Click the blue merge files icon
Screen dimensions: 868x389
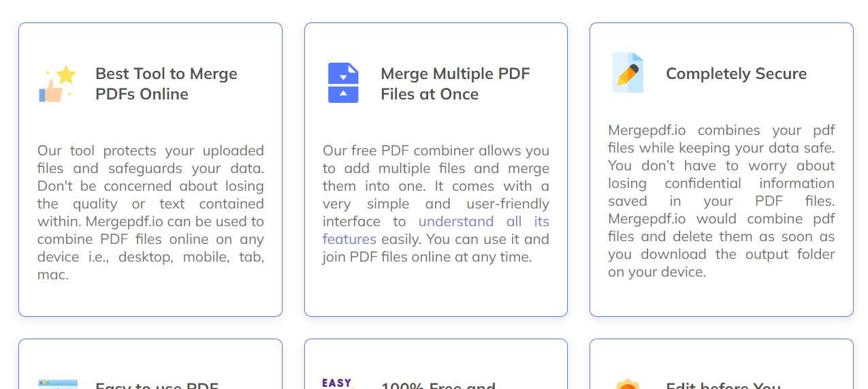pyautogui.click(x=343, y=83)
